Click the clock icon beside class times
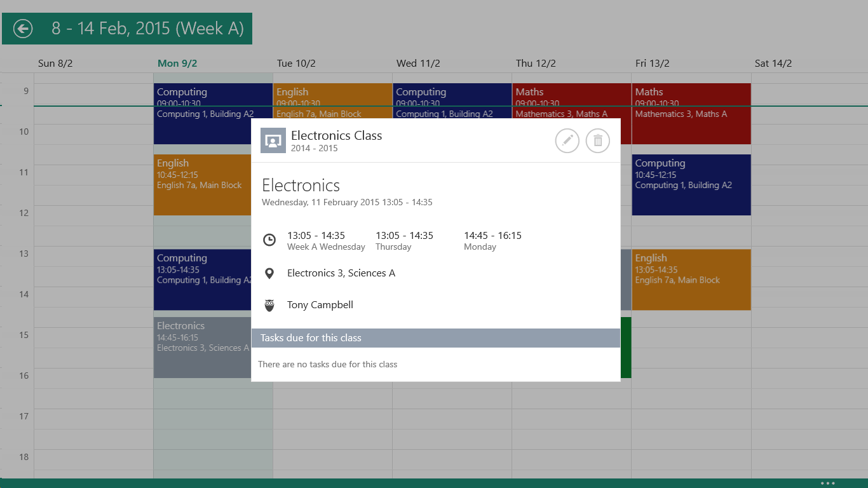The height and width of the screenshot is (488, 868). (x=269, y=240)
